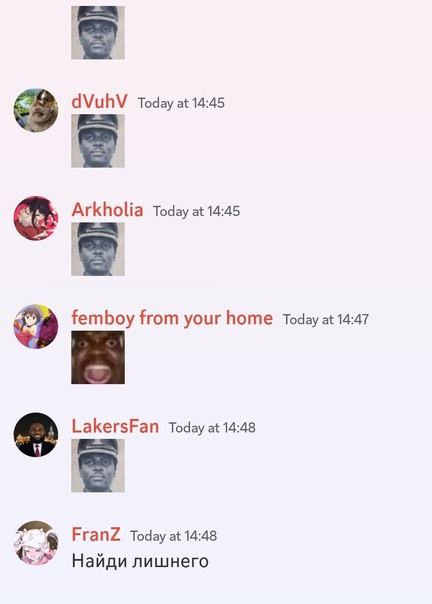This screenshot has width=432, height=604.
Task: Click LakersFan's Today at 14:48 timestamp
Action: tap(212, 428)
